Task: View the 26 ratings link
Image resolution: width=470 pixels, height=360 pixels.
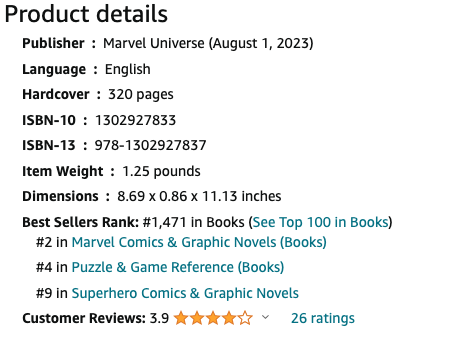Action: 323,318
